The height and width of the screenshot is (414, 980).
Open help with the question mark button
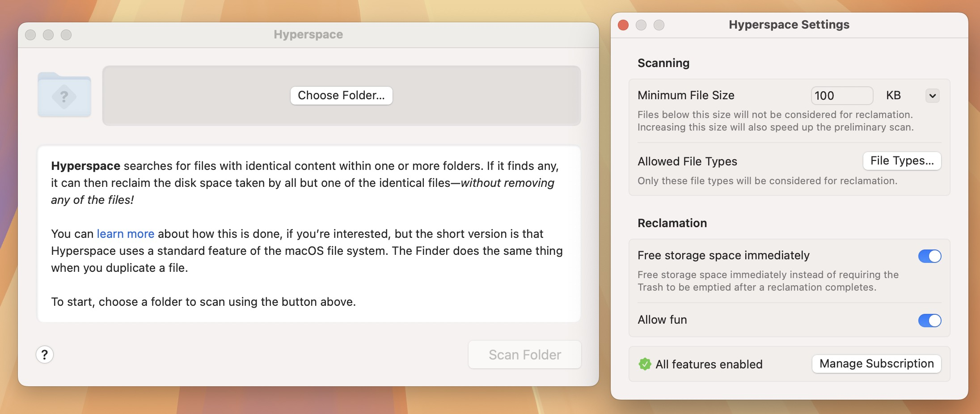click(45, 355)
